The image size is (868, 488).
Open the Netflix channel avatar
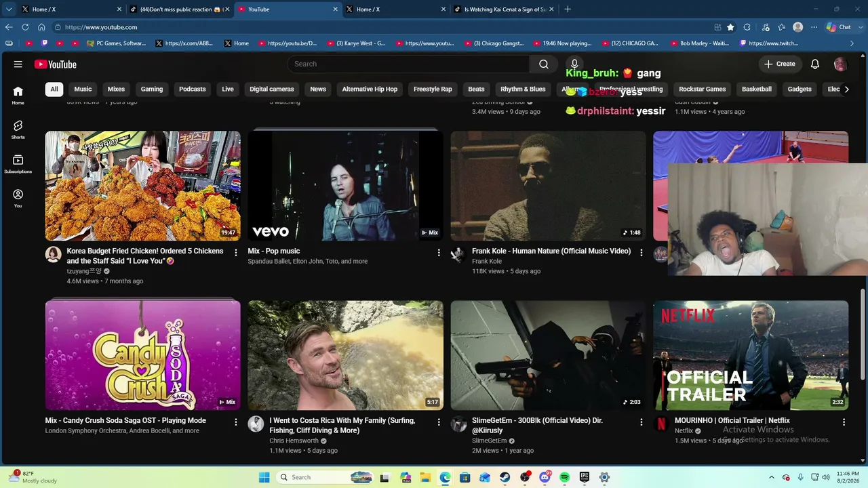[661, 424]
